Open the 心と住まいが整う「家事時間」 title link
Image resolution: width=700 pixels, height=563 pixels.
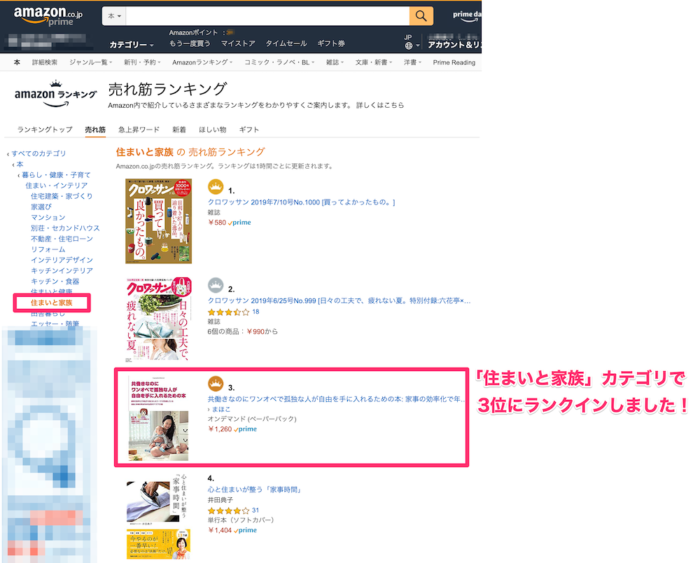(x=254, y=490)
